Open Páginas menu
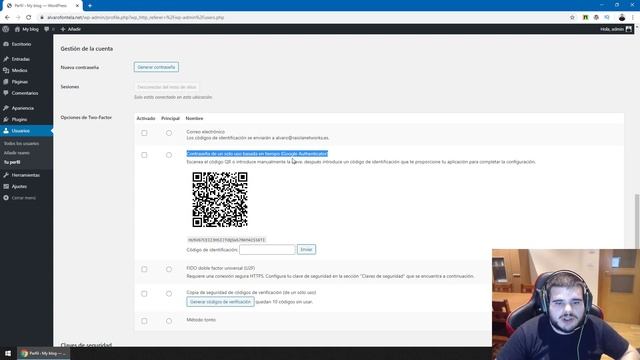This screenshot has height=360, width=640. pyautogui.click(x=20, y=82)
